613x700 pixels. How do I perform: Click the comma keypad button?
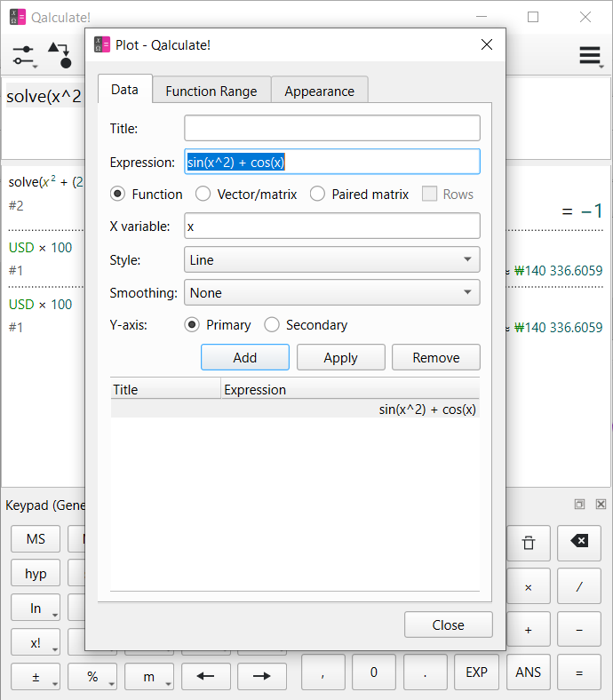coord(322,672)
